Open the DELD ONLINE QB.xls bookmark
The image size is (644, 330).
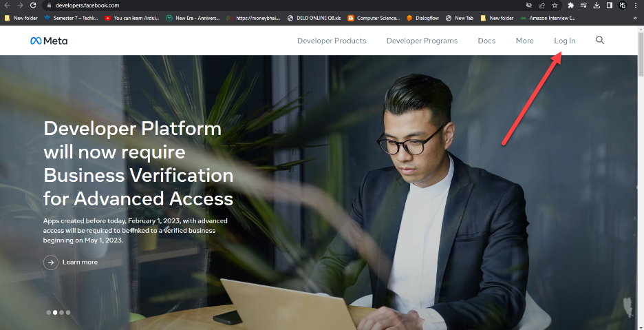click(314, 18)
